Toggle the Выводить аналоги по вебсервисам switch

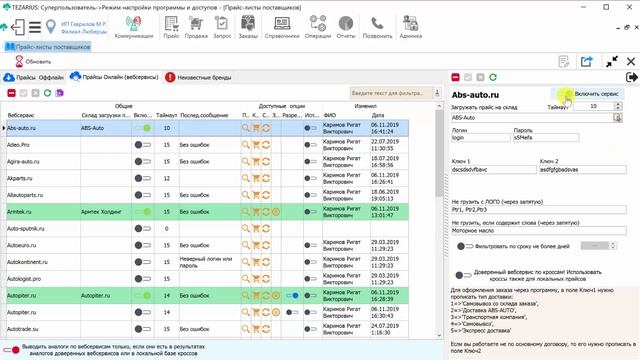11,350
